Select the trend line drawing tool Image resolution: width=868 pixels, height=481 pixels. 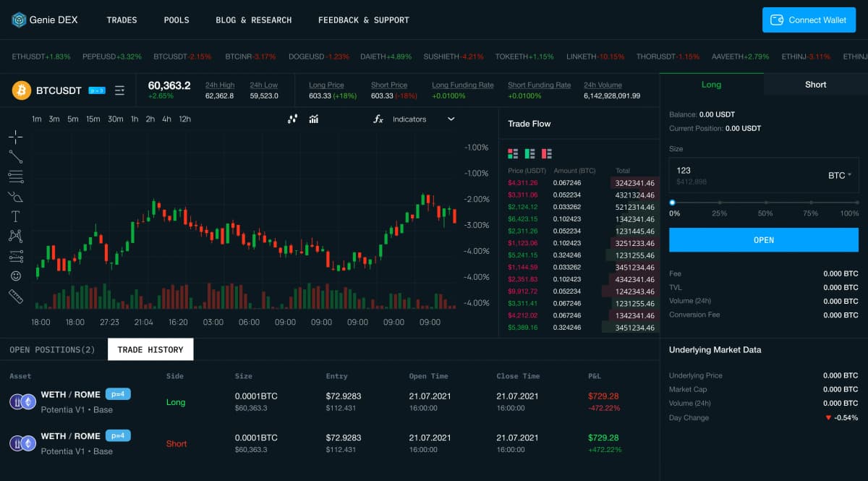coord(16,156)
